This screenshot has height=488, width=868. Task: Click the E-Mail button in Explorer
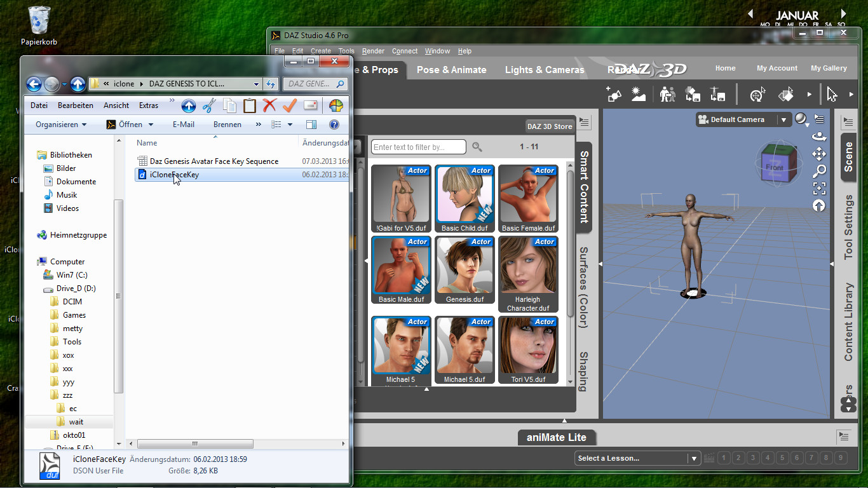click(x=184, y=125)
